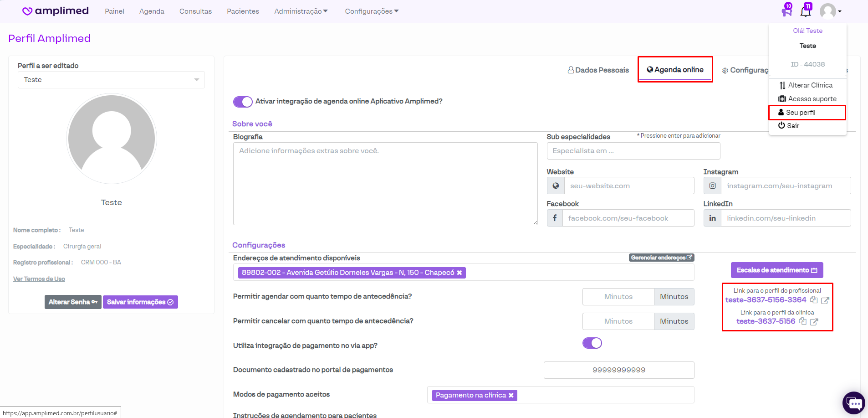Open the chat support bubble
Image resolution: width=868 pixels, height=418 pixels.
(x=853, y=403)
